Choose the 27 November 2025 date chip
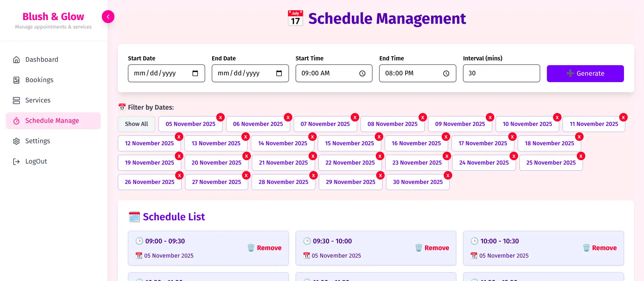 click(216, 182)
